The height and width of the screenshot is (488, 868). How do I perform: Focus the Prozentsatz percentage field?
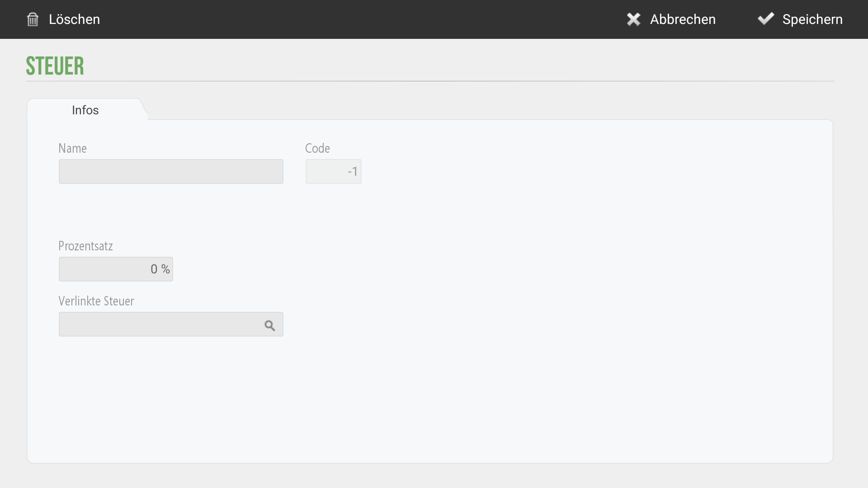coord(116,269)
